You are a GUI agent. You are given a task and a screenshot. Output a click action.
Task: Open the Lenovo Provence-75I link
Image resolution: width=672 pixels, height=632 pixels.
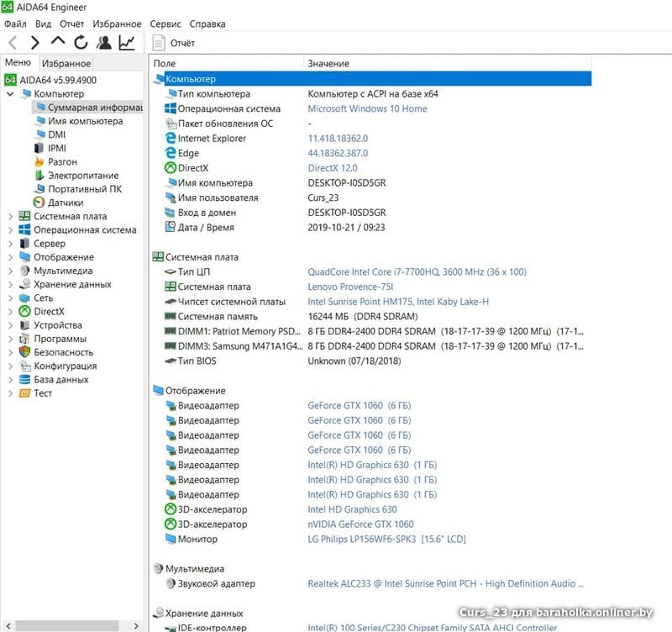(x=350, y=287)
